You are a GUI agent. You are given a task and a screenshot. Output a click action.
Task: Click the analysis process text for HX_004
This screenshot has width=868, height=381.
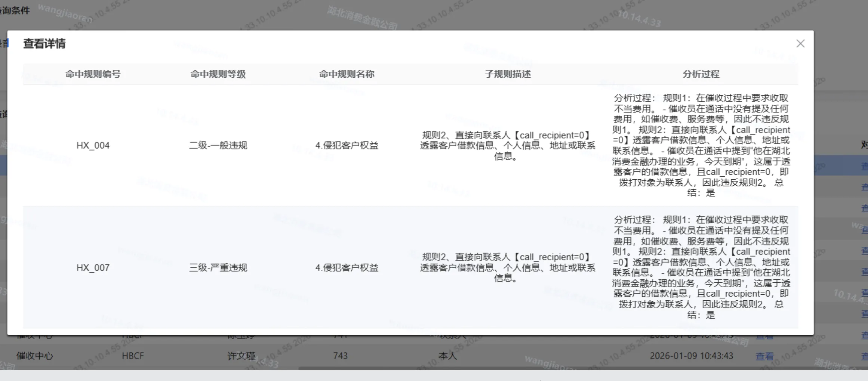point(701,145)
